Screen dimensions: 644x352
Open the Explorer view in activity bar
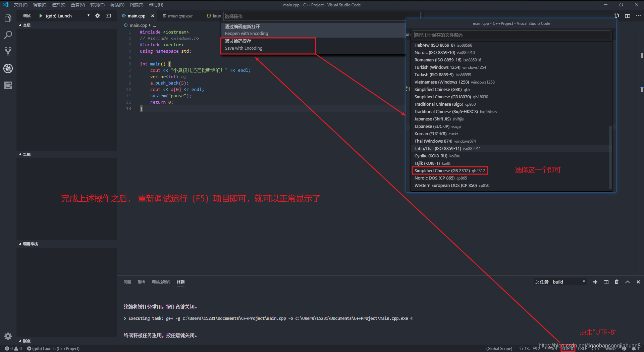coord(8,18)
